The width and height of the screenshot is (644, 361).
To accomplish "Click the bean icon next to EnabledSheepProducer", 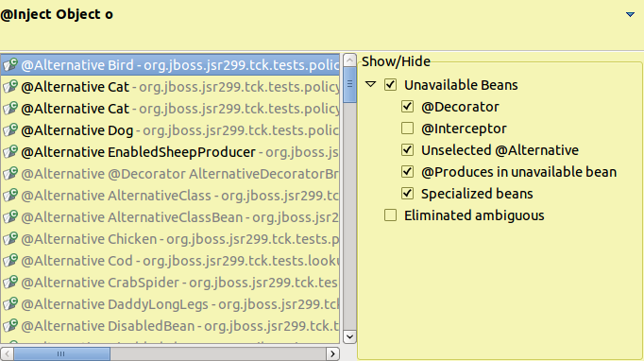I will tap(10, 152).
